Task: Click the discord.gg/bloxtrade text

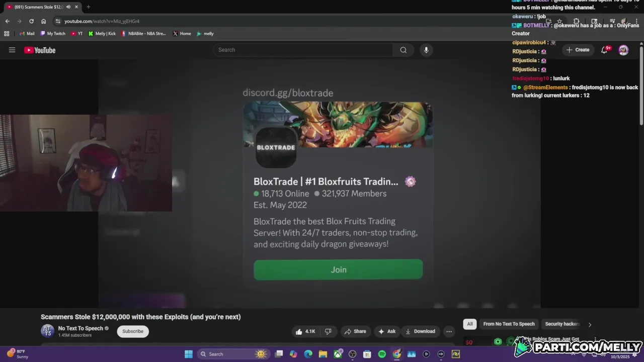Action: pyautogui.click(x=288, y=93)
